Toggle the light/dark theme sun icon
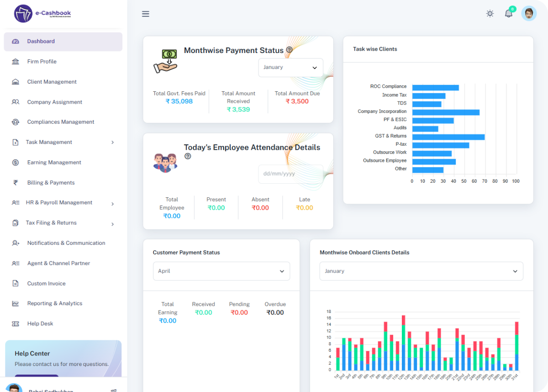Screen dimensions: 548x392 click(x=490, y=14)
